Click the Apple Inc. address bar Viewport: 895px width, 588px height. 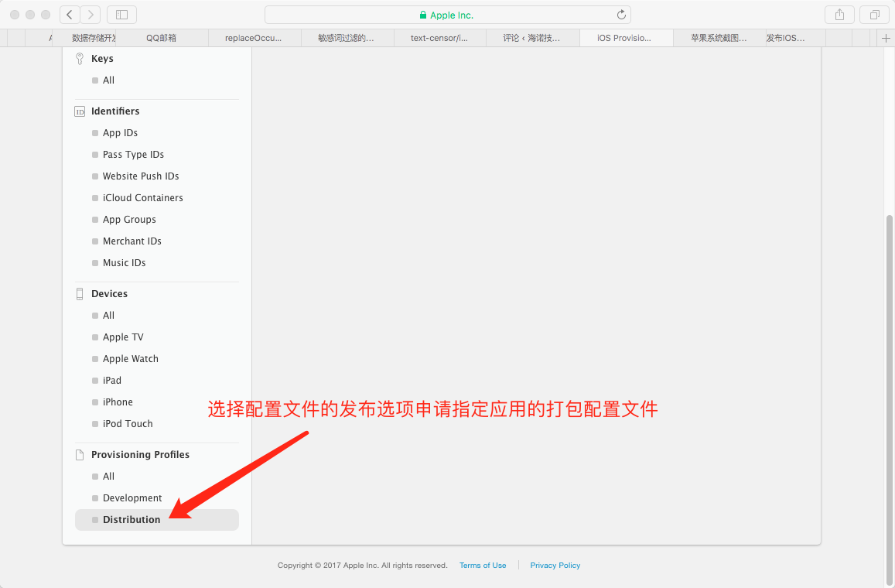point(447,15)
